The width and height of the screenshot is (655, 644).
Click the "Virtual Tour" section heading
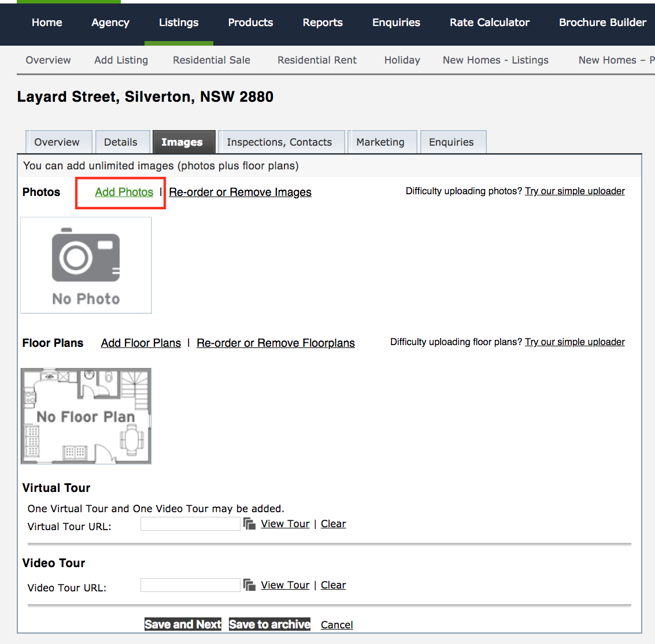point(57,488)
